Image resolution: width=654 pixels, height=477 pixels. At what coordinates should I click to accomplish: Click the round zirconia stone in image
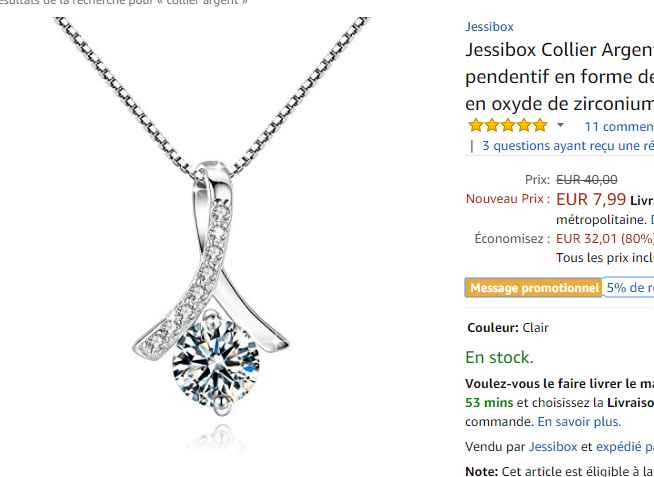(x=216, y=362)
